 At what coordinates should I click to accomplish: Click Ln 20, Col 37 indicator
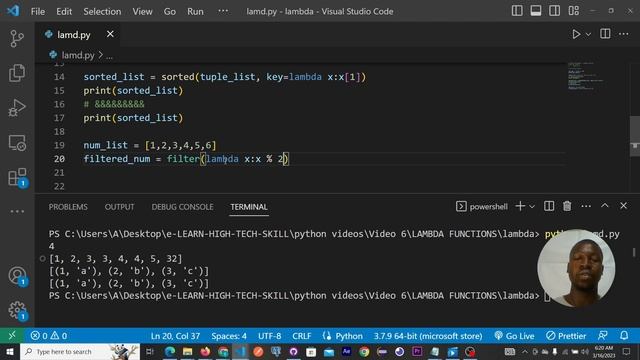176,336
